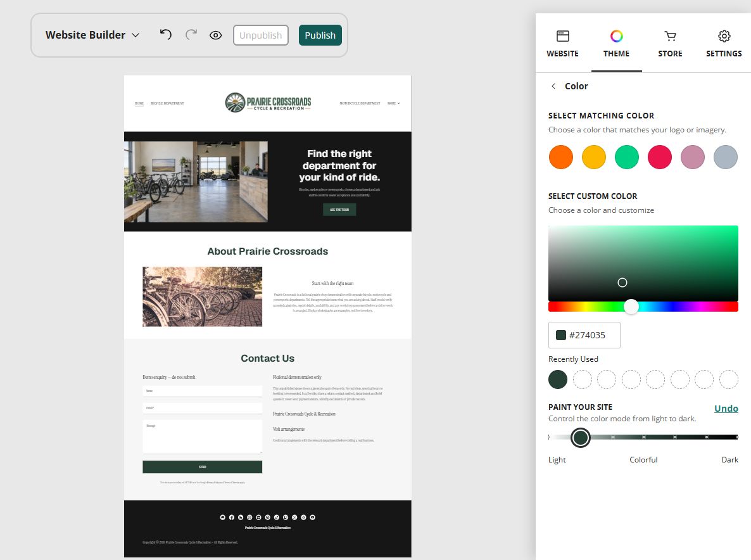Click the first social icon in footer
The width and height of the screenshot is (751, 560).
click(223, 518)
